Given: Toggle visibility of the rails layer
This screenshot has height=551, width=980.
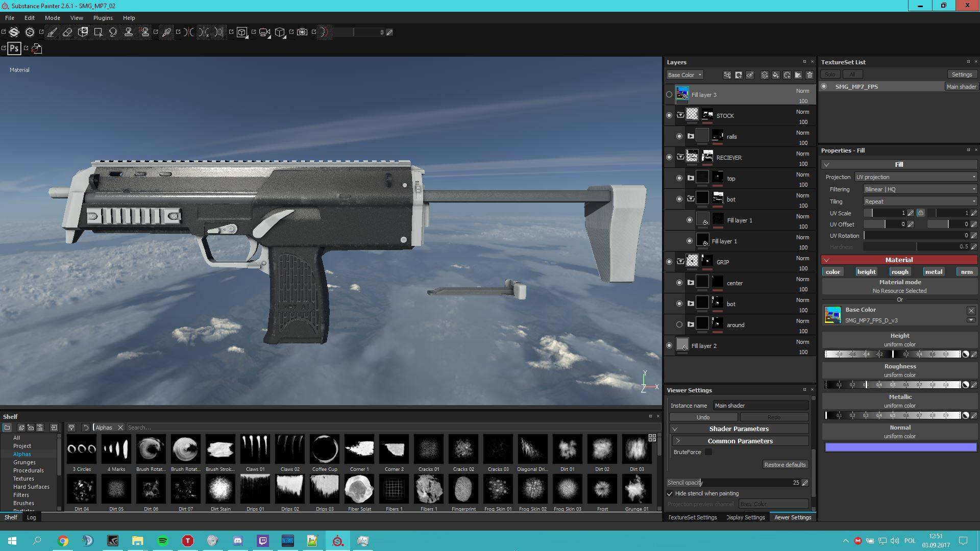Looking at the screenshot, I should click(x=679, y=136).
